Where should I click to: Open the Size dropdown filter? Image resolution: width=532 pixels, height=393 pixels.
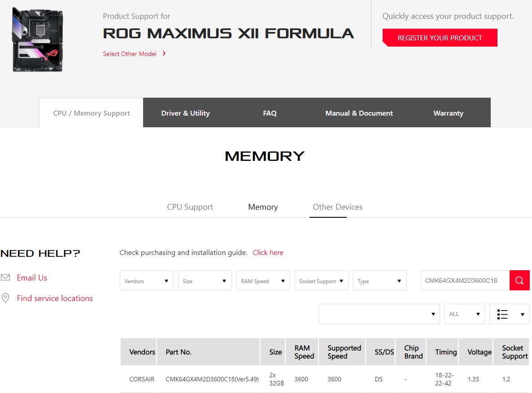pyautogui.click(x=205, y=281)
